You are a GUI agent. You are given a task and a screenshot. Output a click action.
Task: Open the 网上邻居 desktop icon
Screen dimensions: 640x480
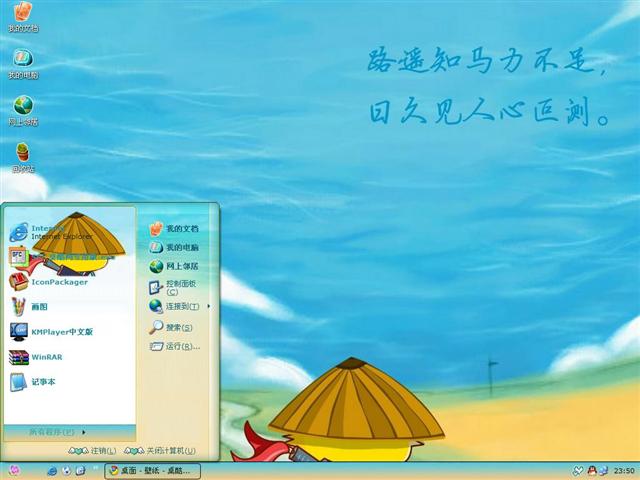point(23,111)
